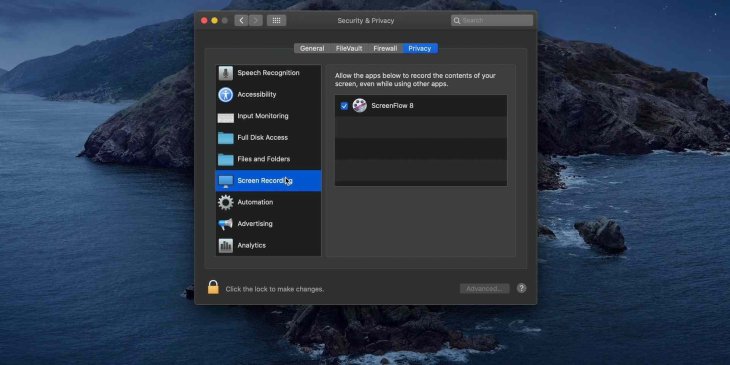The image size is (730, 365).
Task: Click the Advanced... button
Action: point(485,289)
